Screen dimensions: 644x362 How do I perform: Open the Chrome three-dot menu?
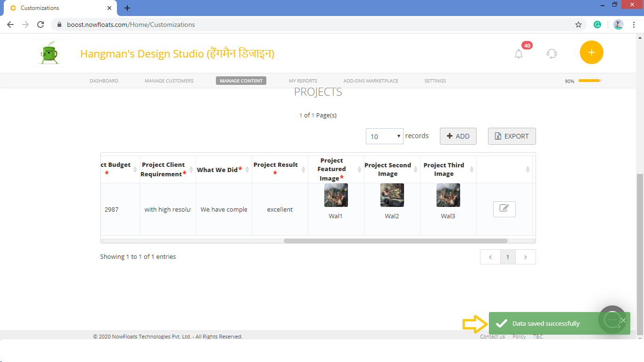pos(634,25)
